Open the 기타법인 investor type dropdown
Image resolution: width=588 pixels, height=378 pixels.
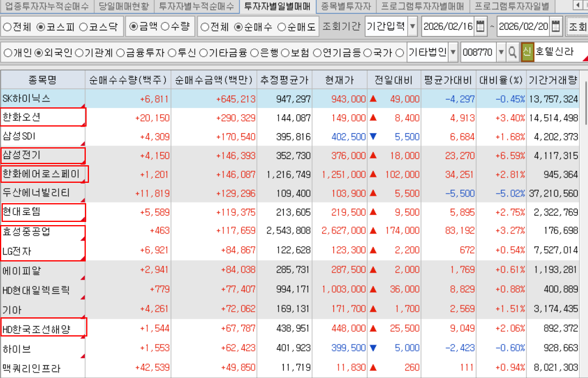pos(453,52)
